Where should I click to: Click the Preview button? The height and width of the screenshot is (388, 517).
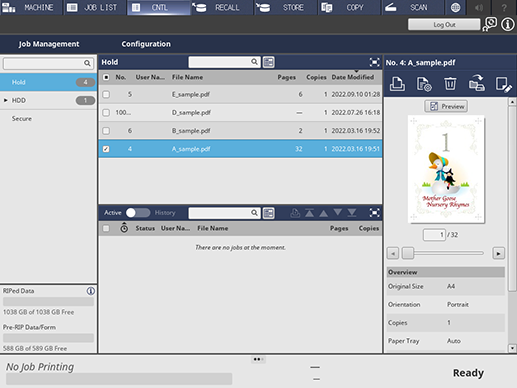pyautogui.click(x=446, y=107)
